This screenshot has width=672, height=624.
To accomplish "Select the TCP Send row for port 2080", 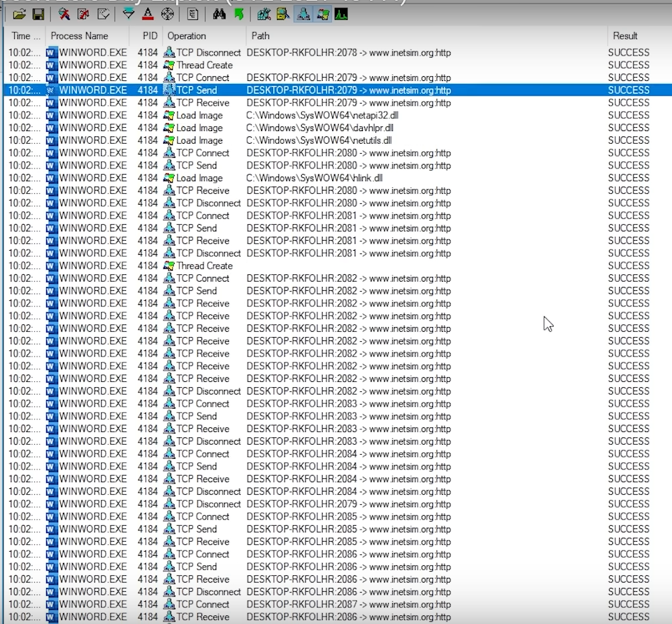I will pos(338,165).
